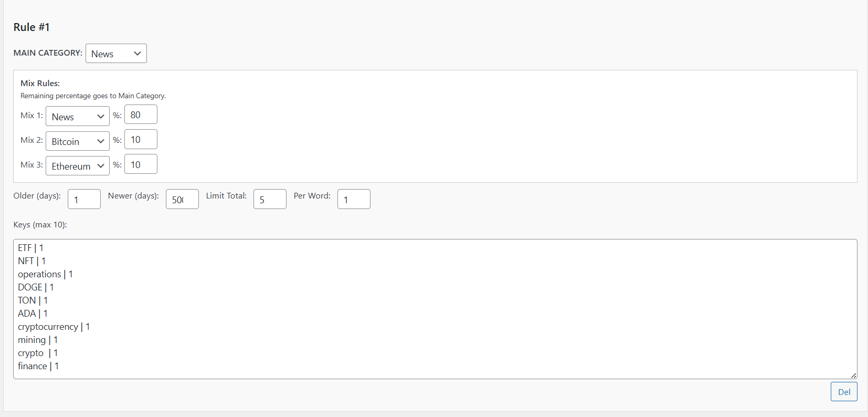868x417 pixels.
Task: Click the mining entry in Keys
Action: click(x=38, y=340)
